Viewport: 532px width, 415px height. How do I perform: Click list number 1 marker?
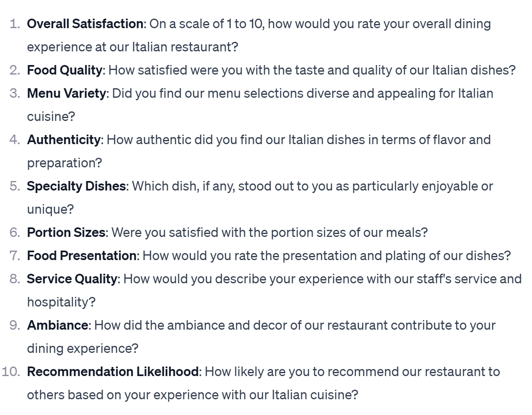14,24
